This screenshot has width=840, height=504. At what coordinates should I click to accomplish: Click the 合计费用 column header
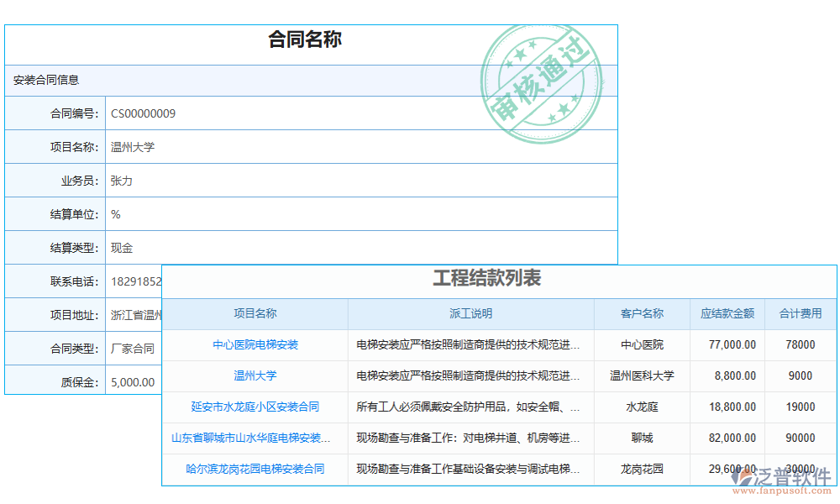pos(800,313)
